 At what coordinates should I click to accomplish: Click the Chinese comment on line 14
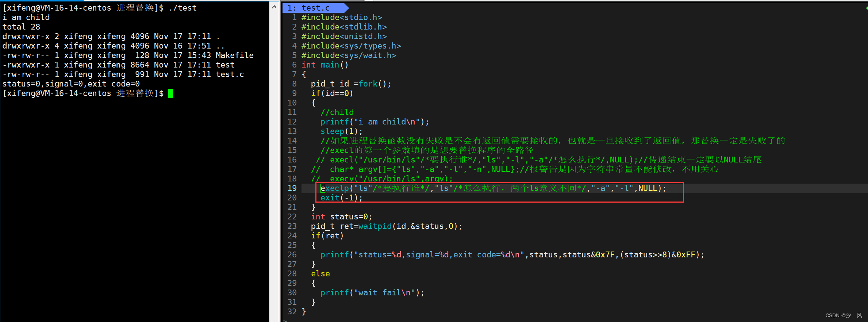tap(553, 141)
